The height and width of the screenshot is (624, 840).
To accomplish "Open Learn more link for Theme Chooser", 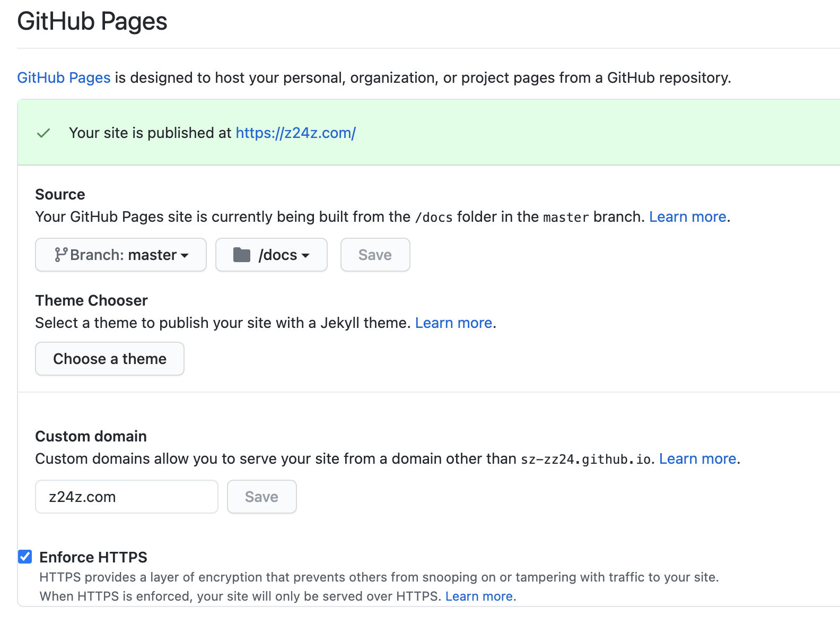I will [x=453, y=323].
